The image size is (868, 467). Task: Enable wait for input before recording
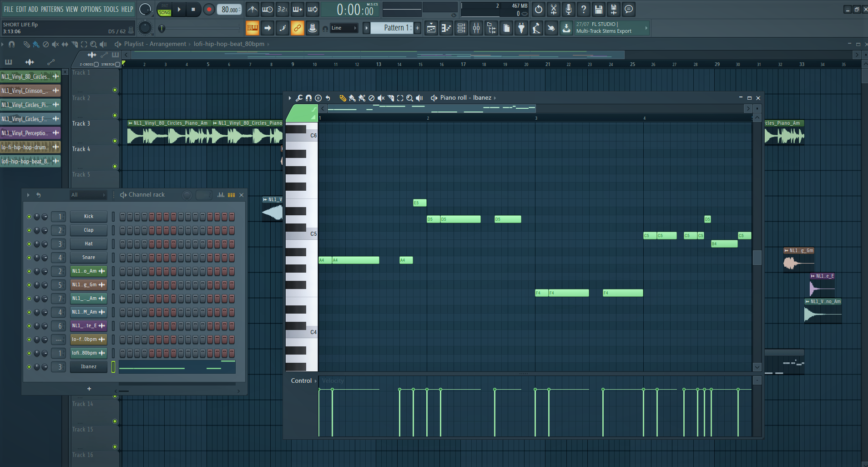click(267, 9)
